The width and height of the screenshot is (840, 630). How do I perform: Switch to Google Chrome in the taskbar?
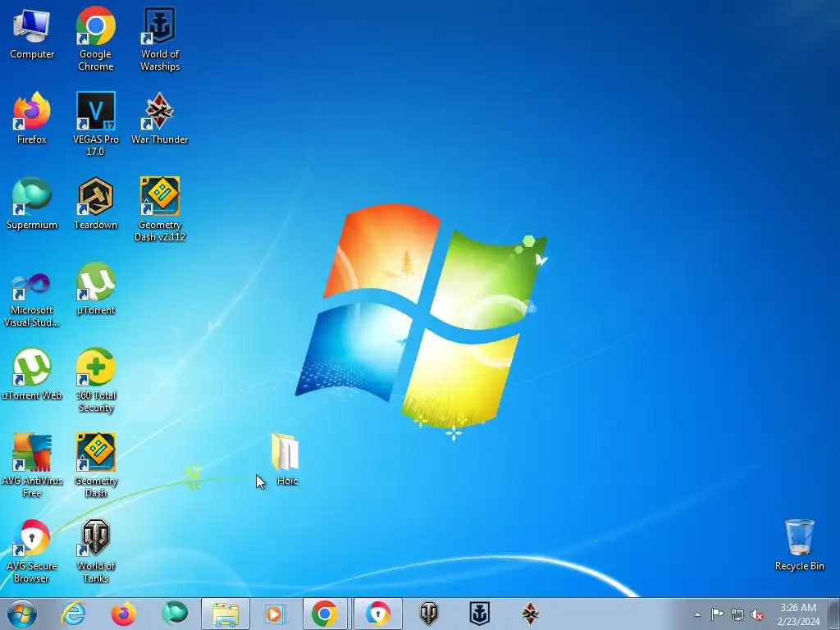[x=325, y=614]
